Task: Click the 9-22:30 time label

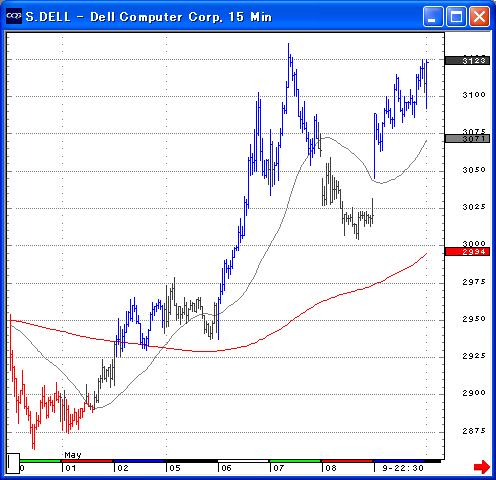Action: coord(403,468)
